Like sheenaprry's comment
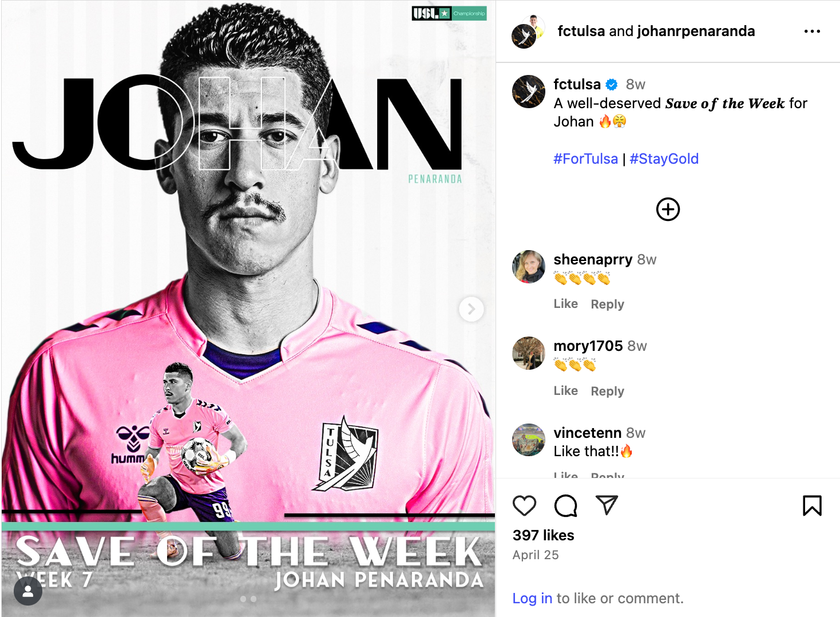 pyautogui.click(x=565, y=304)
